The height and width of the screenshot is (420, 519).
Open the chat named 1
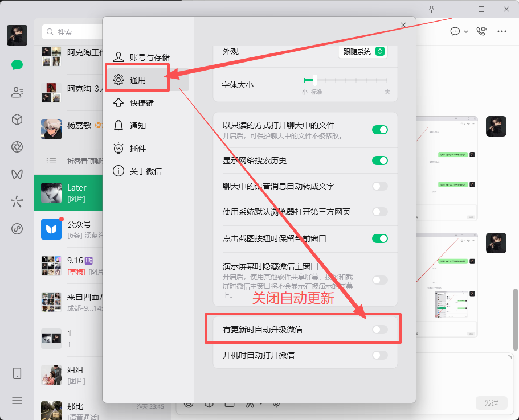pos(68,338)
